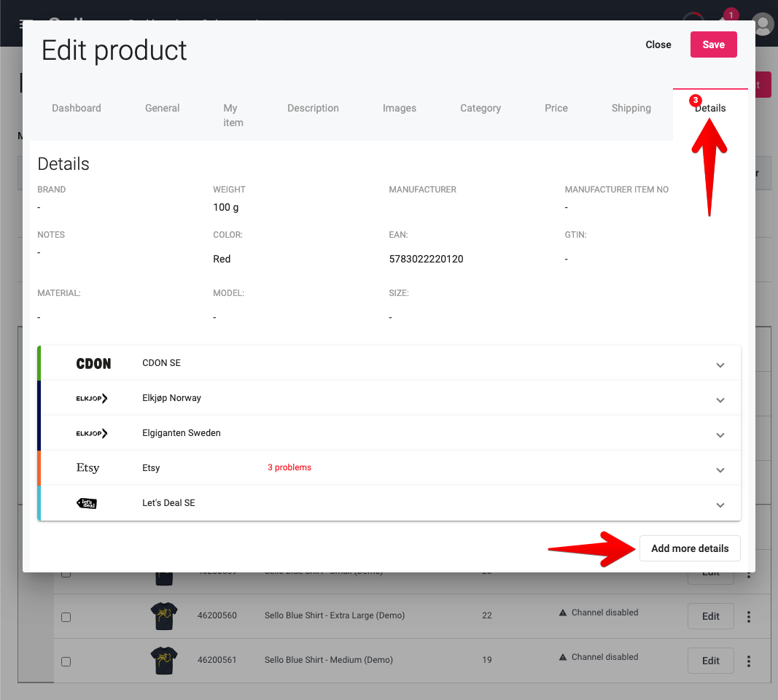Click stock quantity 22
The image size is (778, 700).
pyautogui.click(x=487, y=615)
